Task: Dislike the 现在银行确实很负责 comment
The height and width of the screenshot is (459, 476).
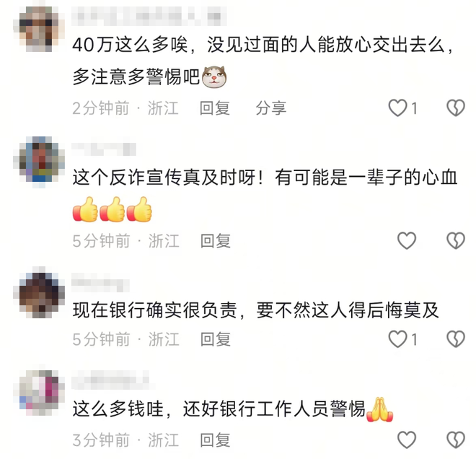Action: tap(456, 338)
